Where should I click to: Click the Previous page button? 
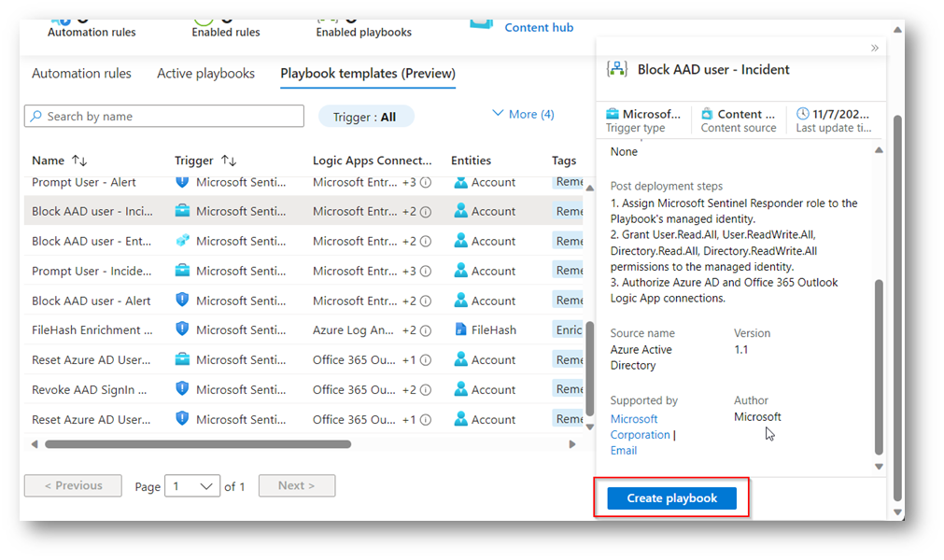coord(74,485)
